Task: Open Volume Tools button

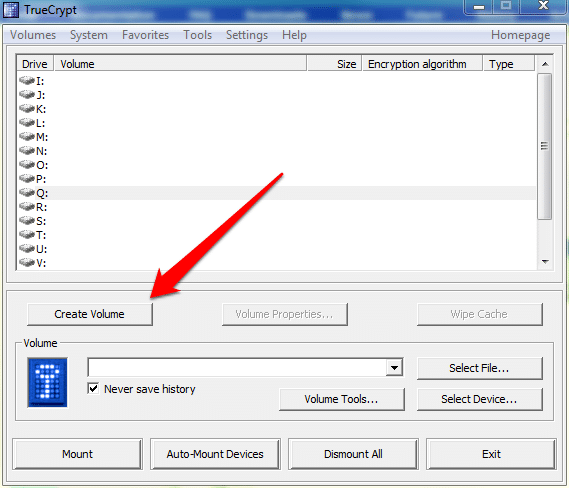Action: pos(341,399)
